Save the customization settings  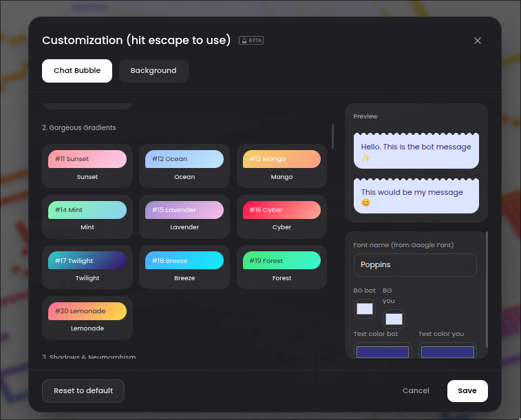click(x=467, y=391)
